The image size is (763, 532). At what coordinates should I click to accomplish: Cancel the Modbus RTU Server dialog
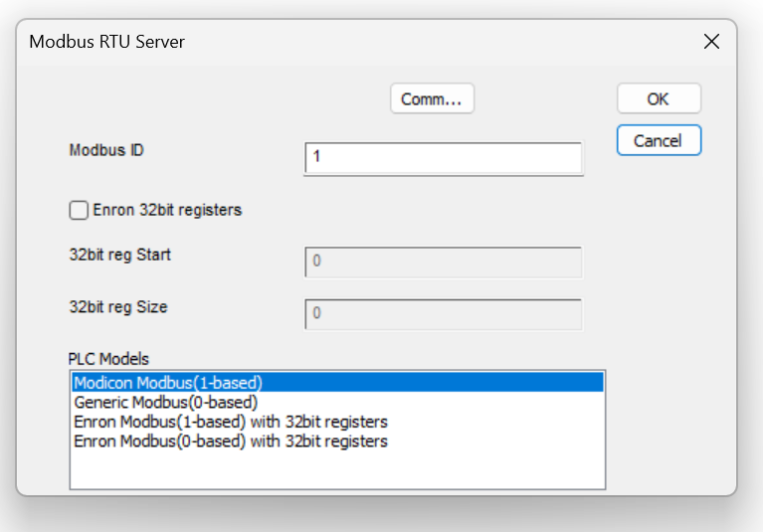click(659, 140)
